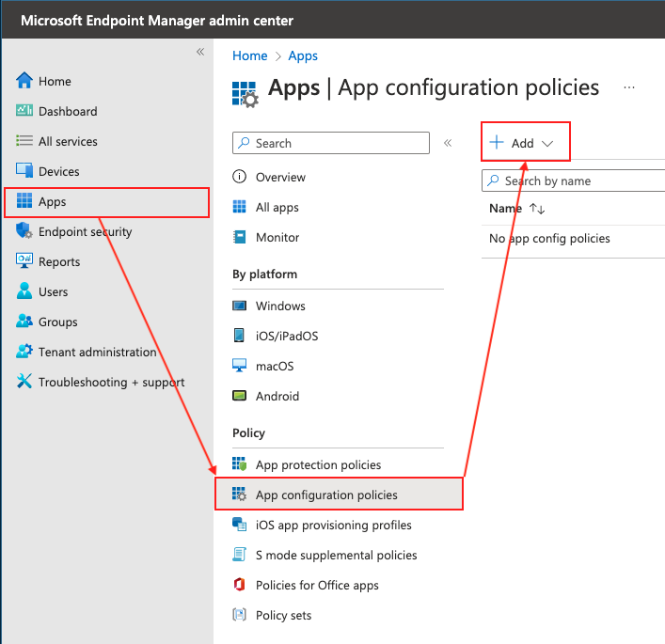The image size is (665, 644).
Task: Click the Devices monitor icon
Action: click(24, 171)
